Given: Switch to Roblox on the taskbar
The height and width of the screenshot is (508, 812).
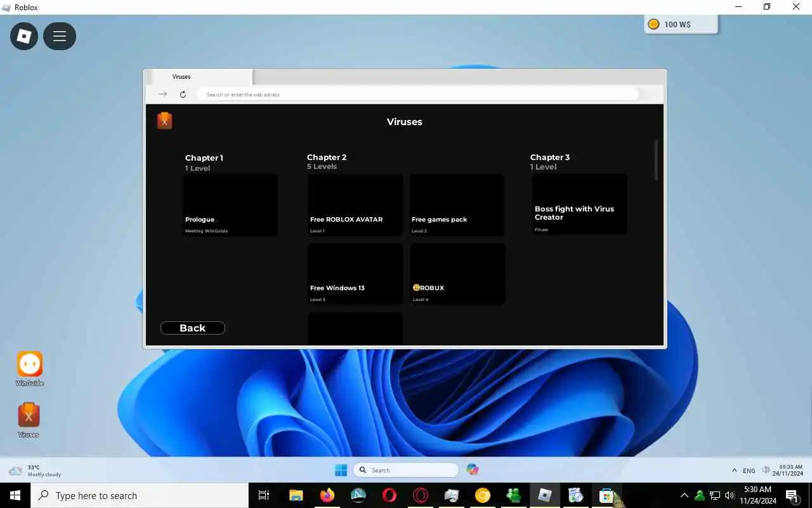Looking at the screenshot, I should pos(545,495).
